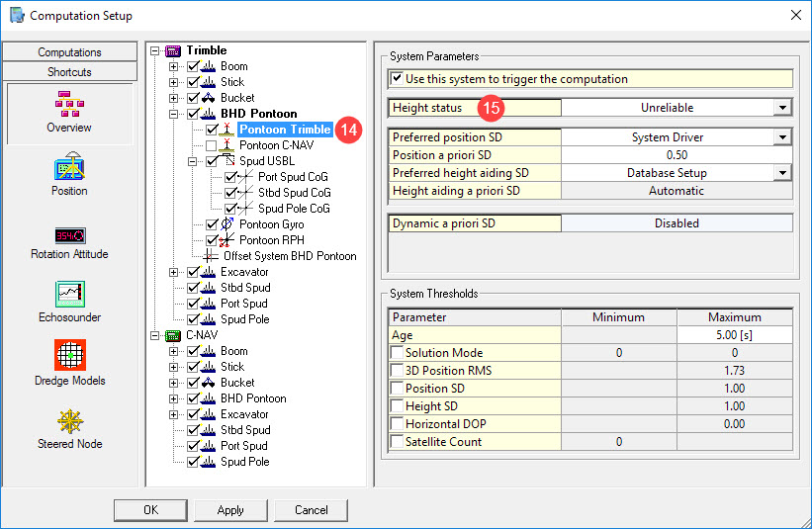The height and width of the screenshot is (529, 812).
Task: Enable the Solution Mode threshold checkbox
Action: [398, 353]
